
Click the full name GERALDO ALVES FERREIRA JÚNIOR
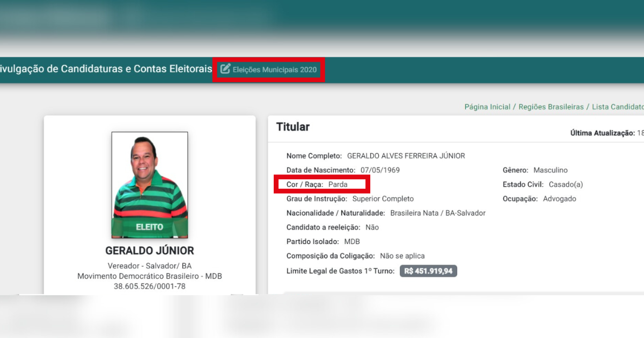[x=406, y=156]
